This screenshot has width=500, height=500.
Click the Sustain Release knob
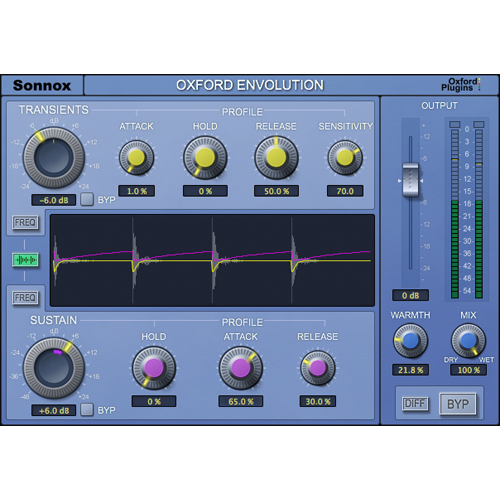click(x=318, y=368)
